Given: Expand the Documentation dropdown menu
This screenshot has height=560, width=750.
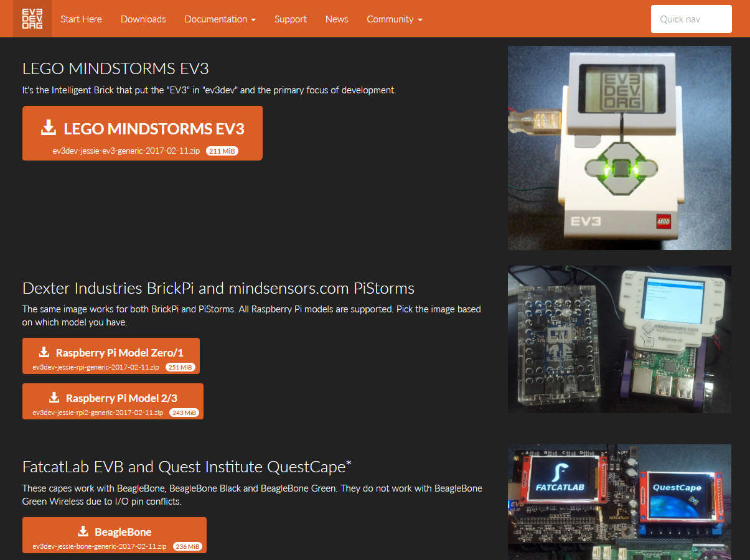Looking at the screenshot, I should [220, 19].
